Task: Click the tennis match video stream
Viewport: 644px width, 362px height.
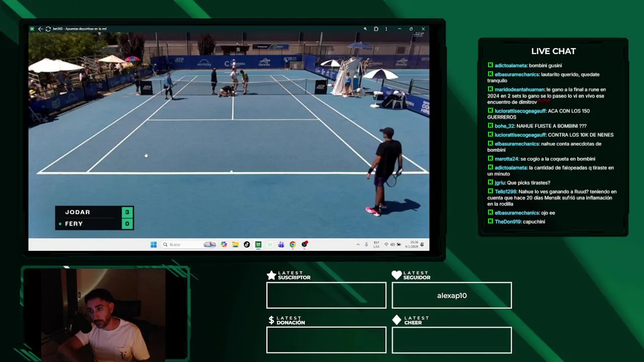Action: click(x=229, y=135)
